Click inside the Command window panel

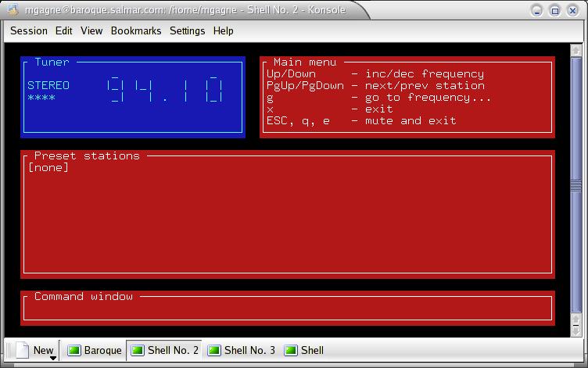(288, 309)
